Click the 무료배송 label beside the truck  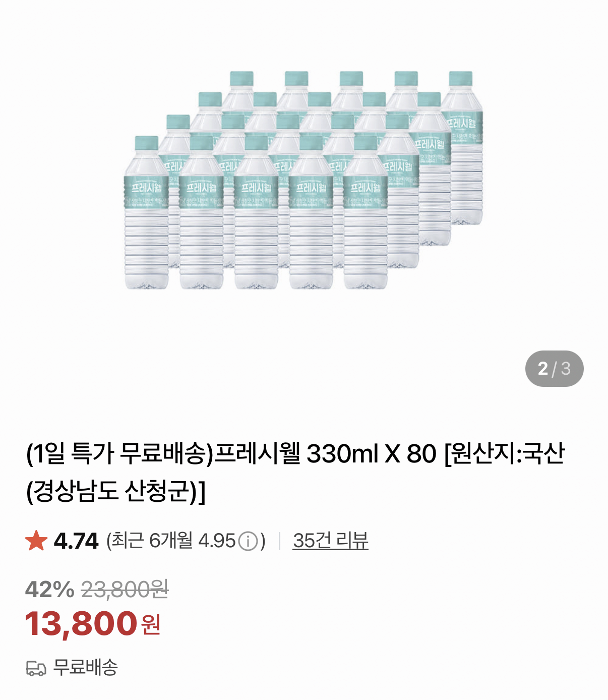(86, 667)
